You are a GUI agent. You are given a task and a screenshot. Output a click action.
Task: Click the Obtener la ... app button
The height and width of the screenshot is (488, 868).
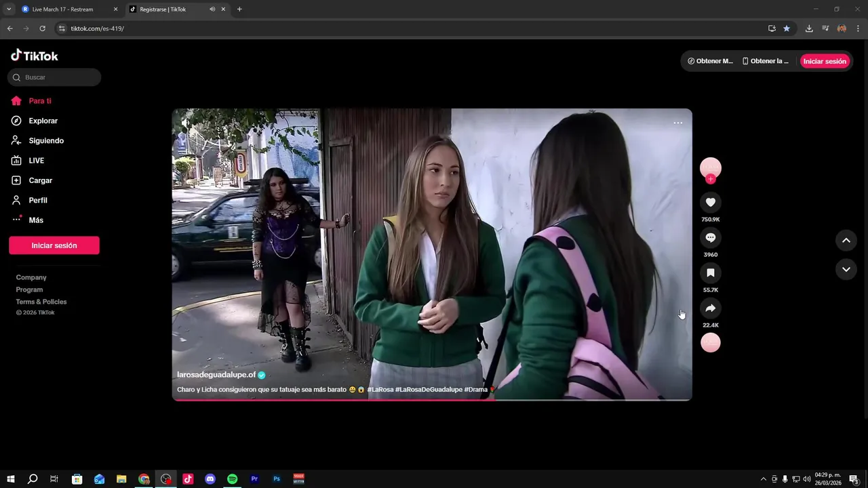point(766,61)
